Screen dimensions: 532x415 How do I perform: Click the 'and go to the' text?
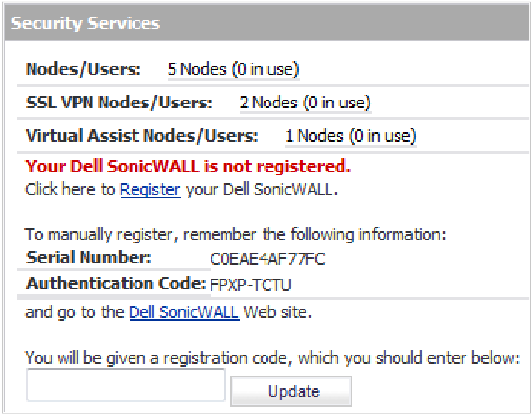[x=75, y=312]
